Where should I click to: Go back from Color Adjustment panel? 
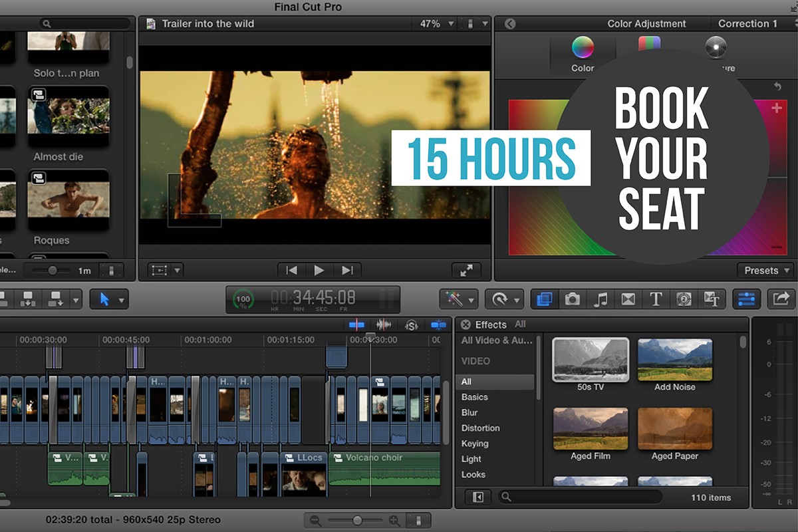(x=510, y=23)
